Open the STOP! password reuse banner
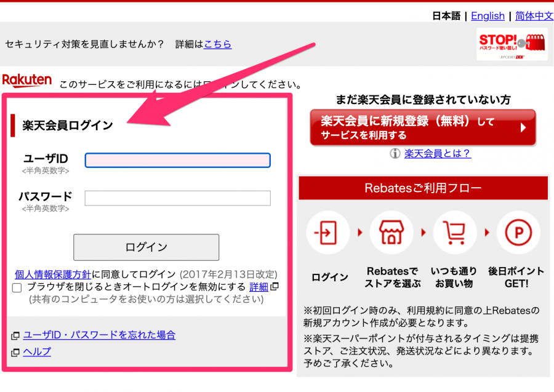The image size is (554, 392). pos(512,44)
